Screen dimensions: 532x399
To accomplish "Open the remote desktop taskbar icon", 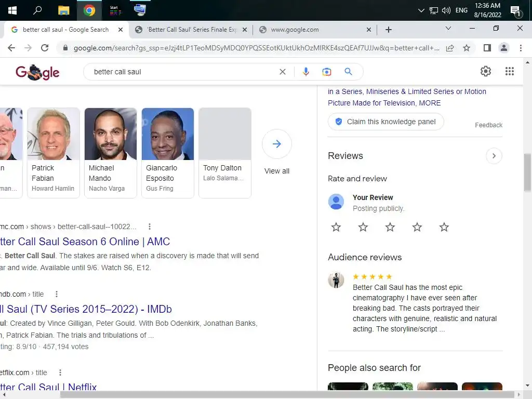I will tap(140, 10).
